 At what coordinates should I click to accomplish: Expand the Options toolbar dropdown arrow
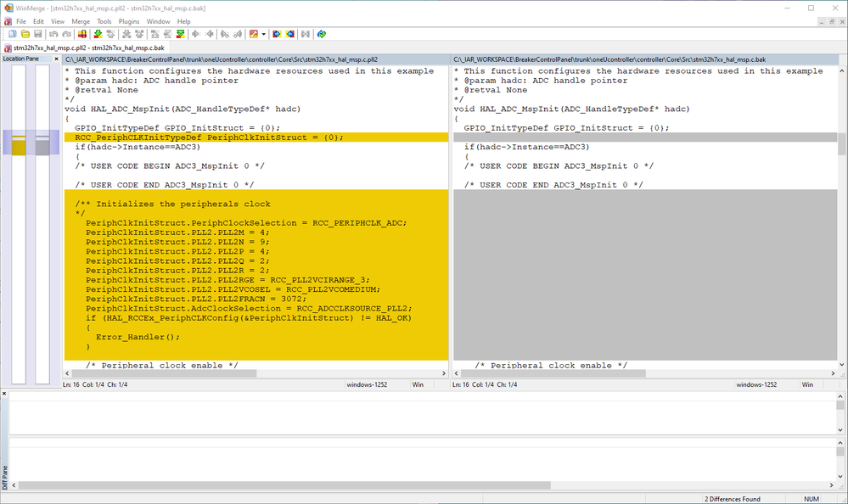pyautogui.click(x=263, y=34)
